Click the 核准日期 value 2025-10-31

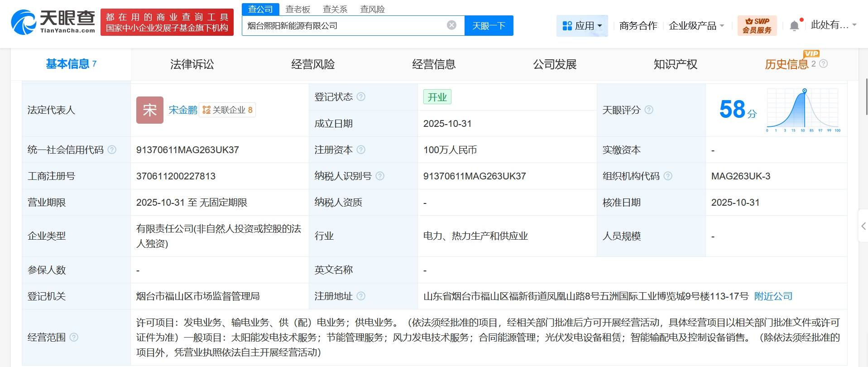click(x=735, y=202)
